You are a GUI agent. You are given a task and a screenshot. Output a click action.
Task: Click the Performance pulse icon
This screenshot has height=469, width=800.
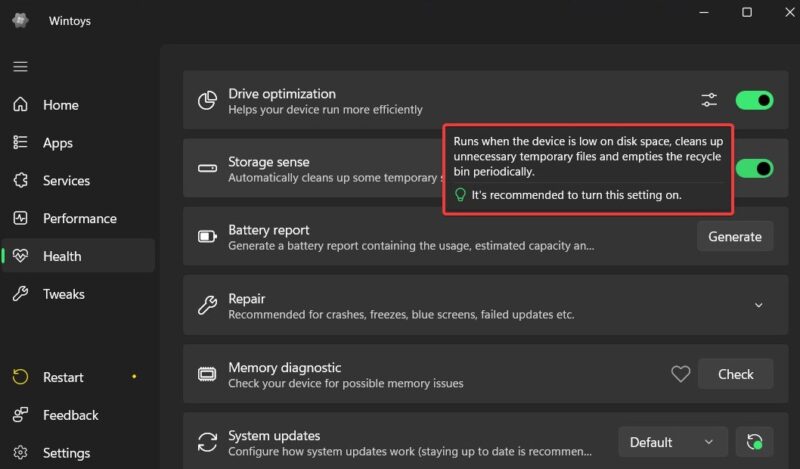(x=20, y=218)
